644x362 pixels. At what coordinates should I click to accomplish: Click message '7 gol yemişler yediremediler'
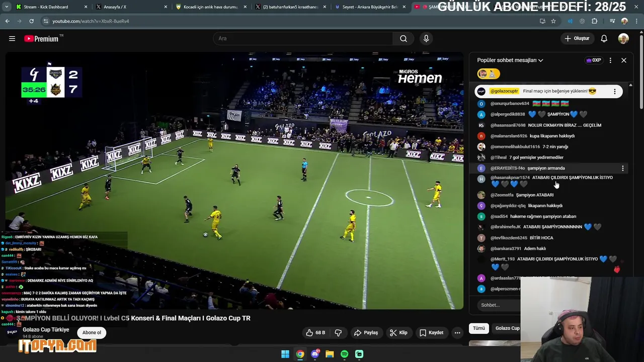coord(536,158)
